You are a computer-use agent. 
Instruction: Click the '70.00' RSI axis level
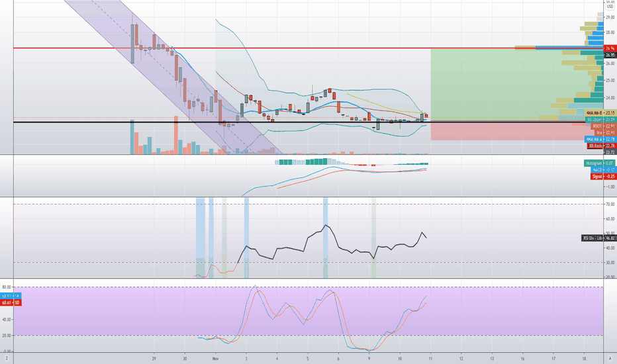tap(610, 205)
